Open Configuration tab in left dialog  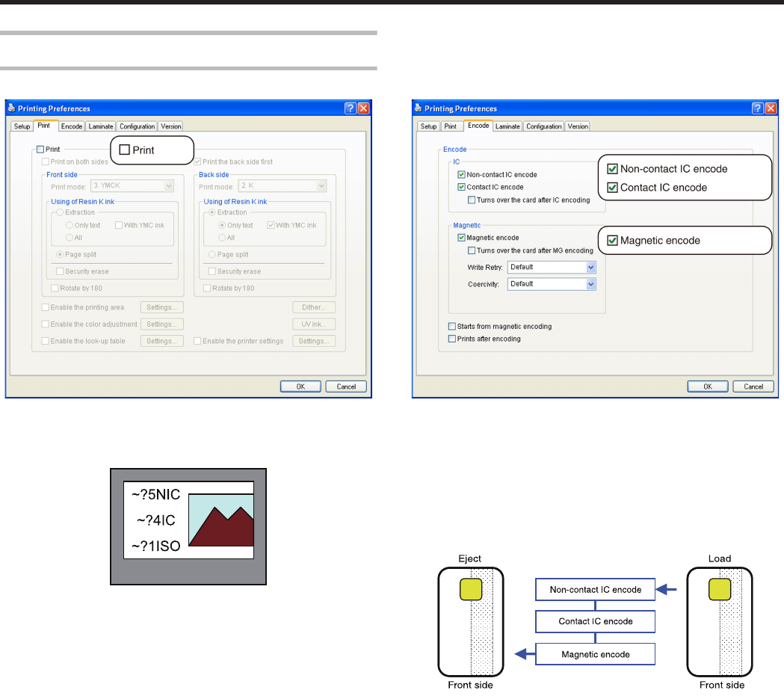137,126
